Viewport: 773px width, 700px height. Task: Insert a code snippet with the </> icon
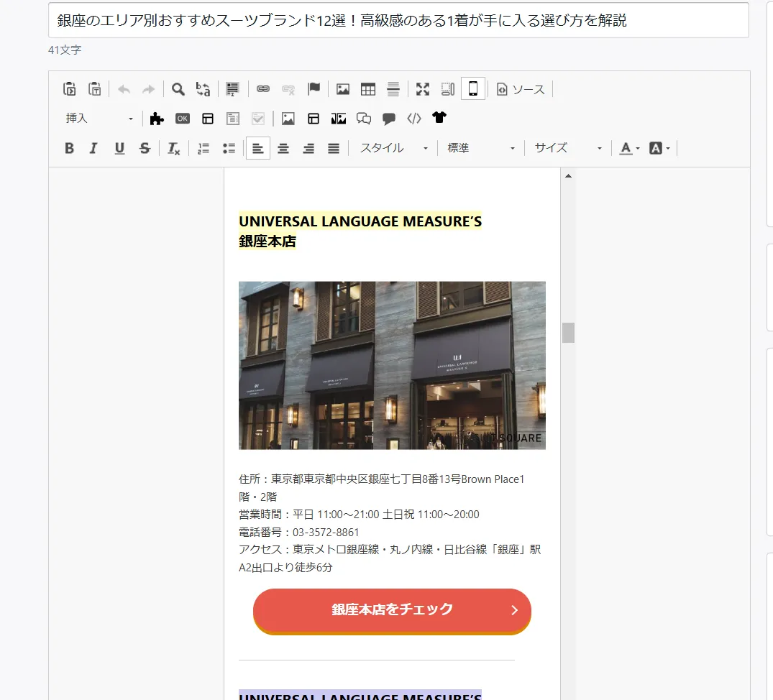coord(413,118)
